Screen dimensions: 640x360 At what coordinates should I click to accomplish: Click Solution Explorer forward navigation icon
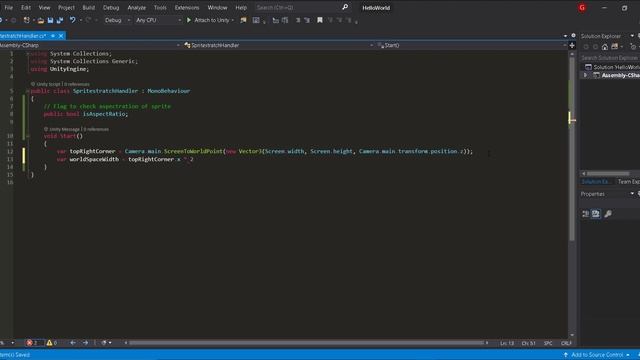[596, 47]
